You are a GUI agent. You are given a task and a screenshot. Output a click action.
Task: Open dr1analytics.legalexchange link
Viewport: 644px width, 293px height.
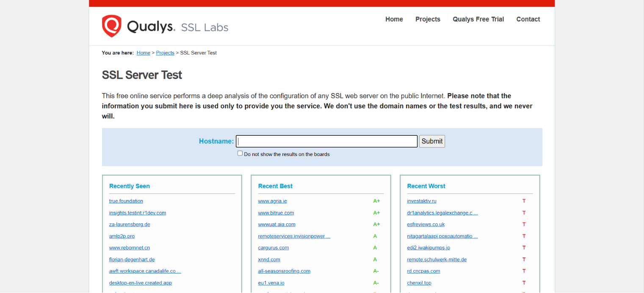pyautogui.click(x=442, y=213)
